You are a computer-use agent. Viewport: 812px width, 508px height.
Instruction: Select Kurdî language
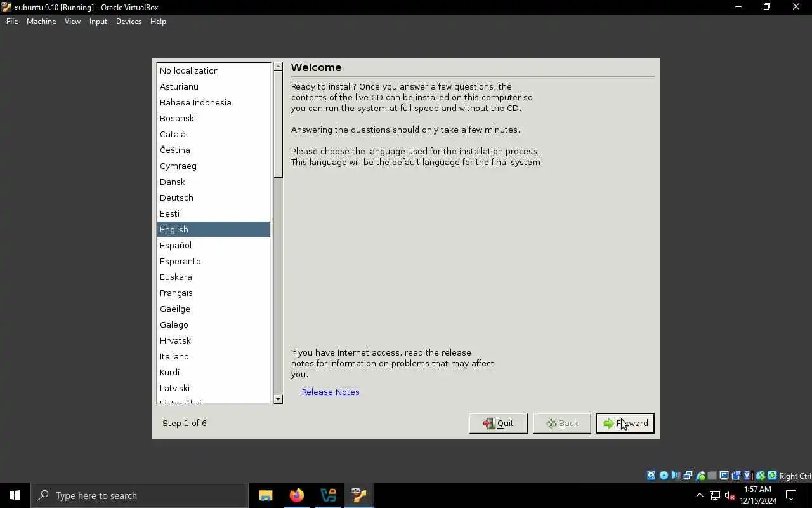pyautogui.click(x=214, y=372)
